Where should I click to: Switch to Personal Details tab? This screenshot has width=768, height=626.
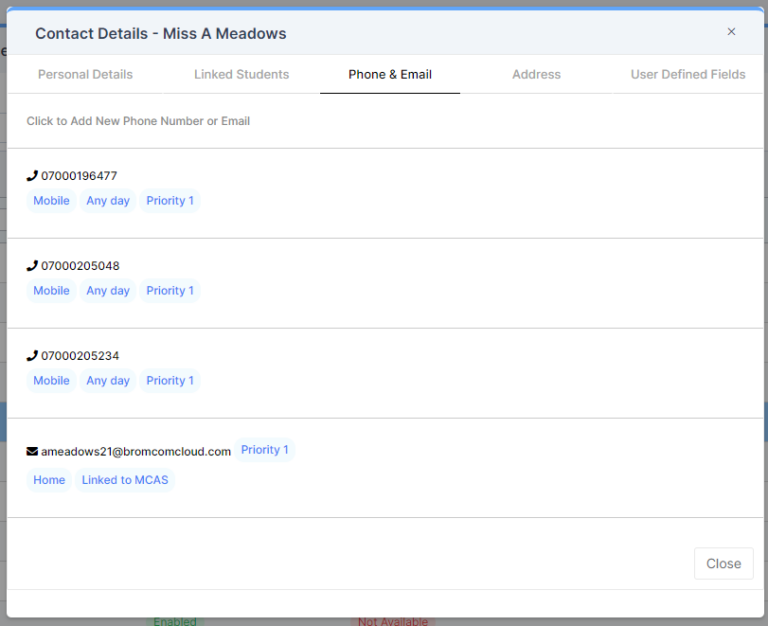[x=85, y=74]
